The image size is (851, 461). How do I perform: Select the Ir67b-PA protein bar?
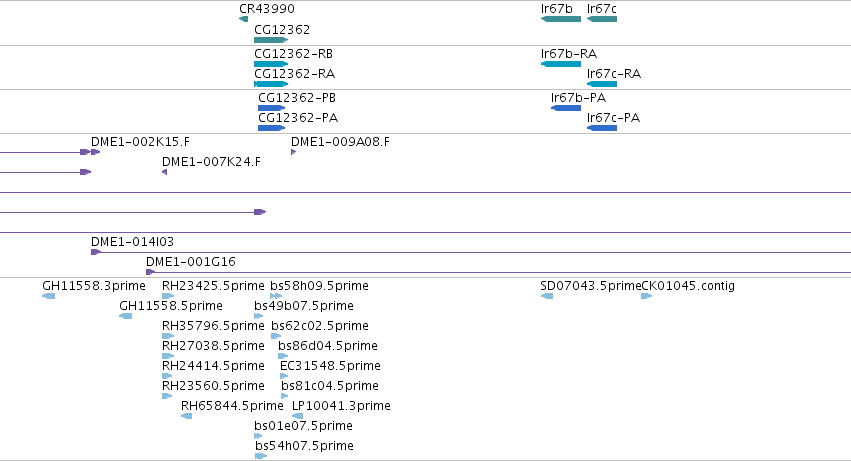point(566,108)
